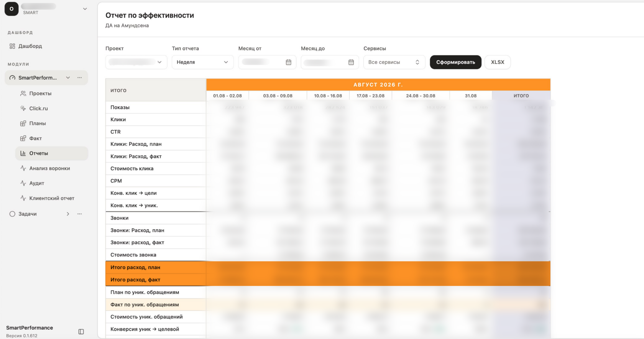Click the Задачи circle icon
Image resolution: width=644 pixels, height=339 pixels.
click(12, 214)
